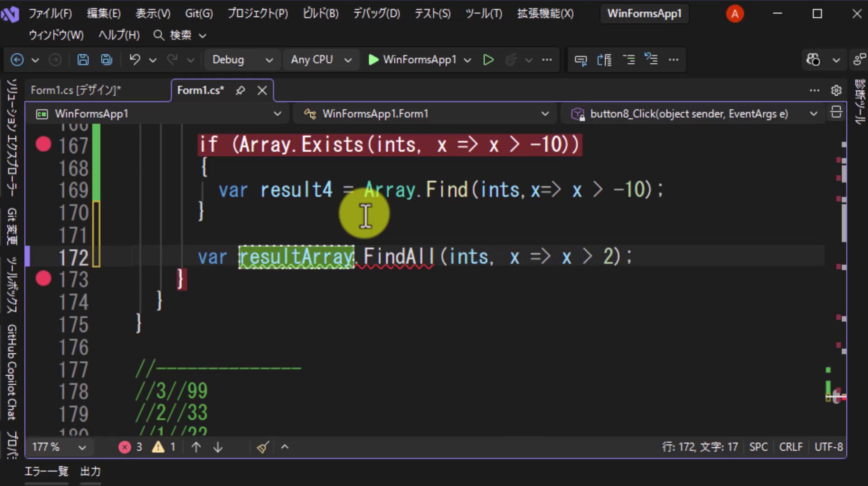Toggle breakpoint on line 173
The width and height of the screenshot is (868, 486).
43,278
